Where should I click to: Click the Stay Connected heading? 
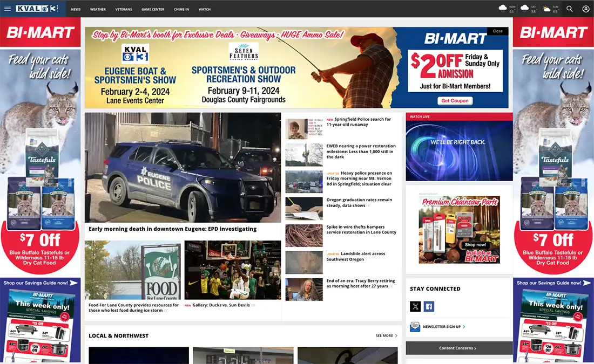(435, 289)
